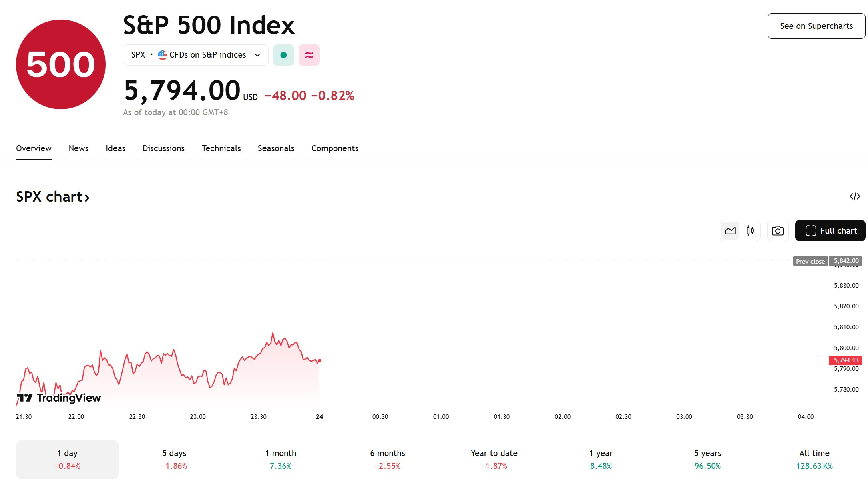Click the pink derived data icon

coord(309,55)
